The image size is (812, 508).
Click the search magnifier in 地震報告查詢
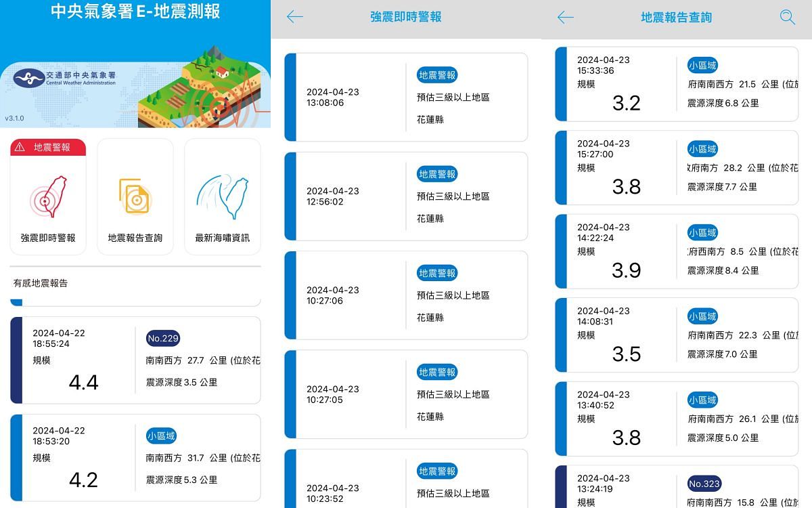pos(787,18)
